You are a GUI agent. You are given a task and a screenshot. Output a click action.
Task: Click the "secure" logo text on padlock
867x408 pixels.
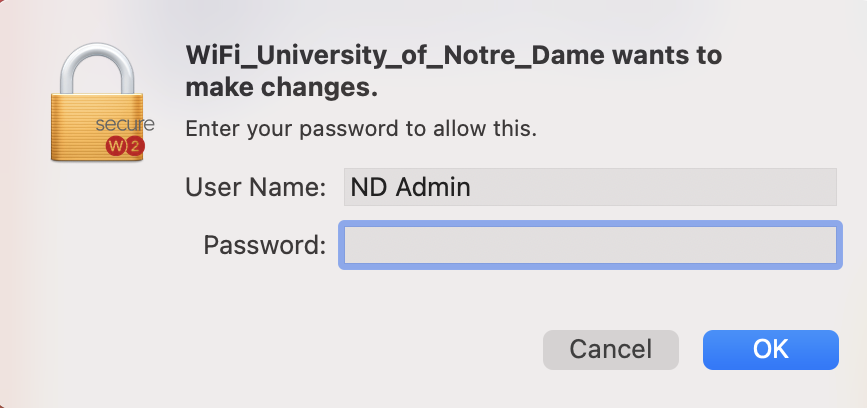point(125,124)
